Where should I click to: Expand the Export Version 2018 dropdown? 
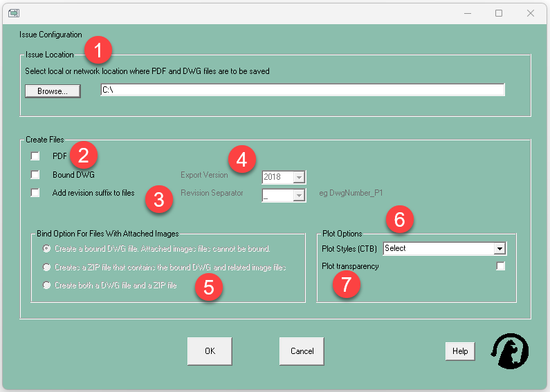pyautogui.click(x=299, y=178)
